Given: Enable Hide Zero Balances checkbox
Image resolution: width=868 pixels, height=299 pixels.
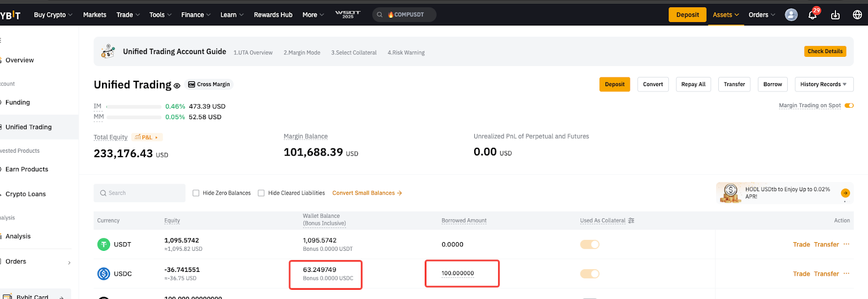Looking at the screenshot, I should click(x=196, y=193).
